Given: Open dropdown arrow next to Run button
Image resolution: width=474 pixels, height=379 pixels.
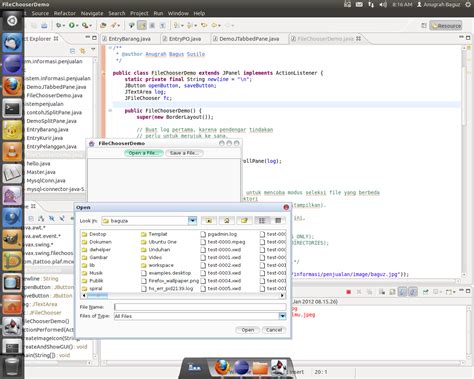Looking at the screenshot, I should click(77, 26).
